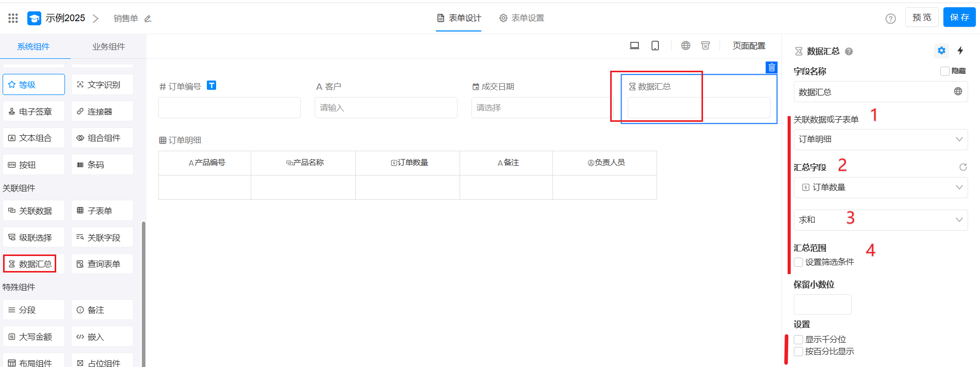Open the 表单设置 tab
This screenshot has height=367, width=980.
tap(521, 18)
